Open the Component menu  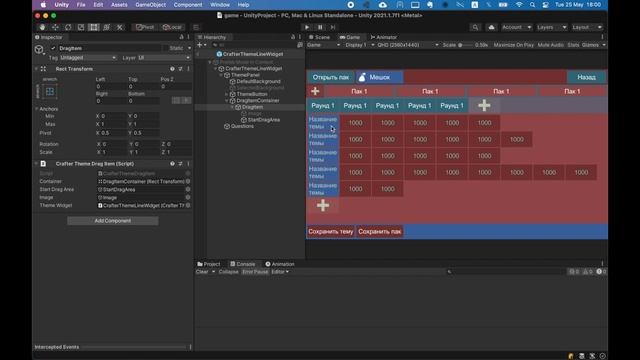[x=188, y=5]
